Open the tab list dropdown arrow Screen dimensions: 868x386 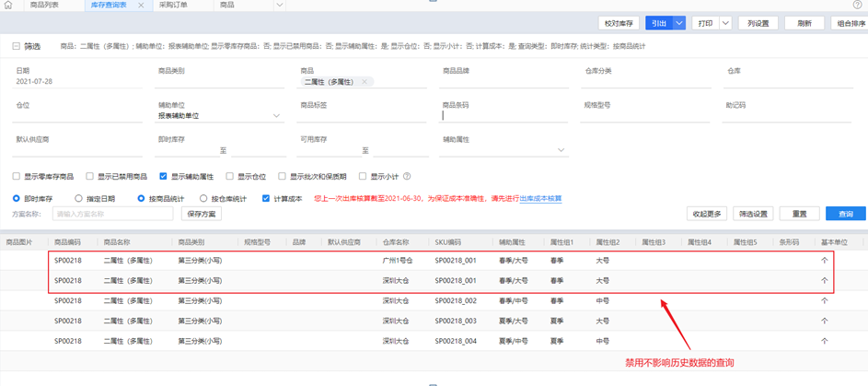click(280, 6)
